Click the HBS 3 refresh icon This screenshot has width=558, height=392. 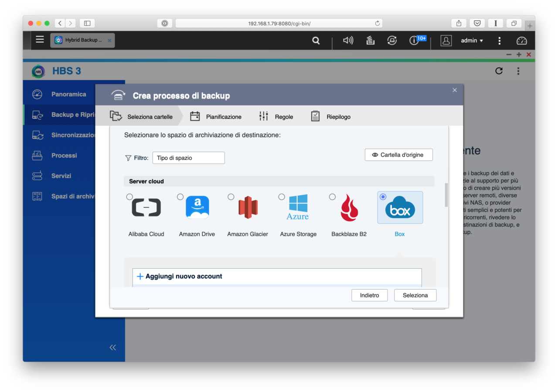[x=499, y=71]
